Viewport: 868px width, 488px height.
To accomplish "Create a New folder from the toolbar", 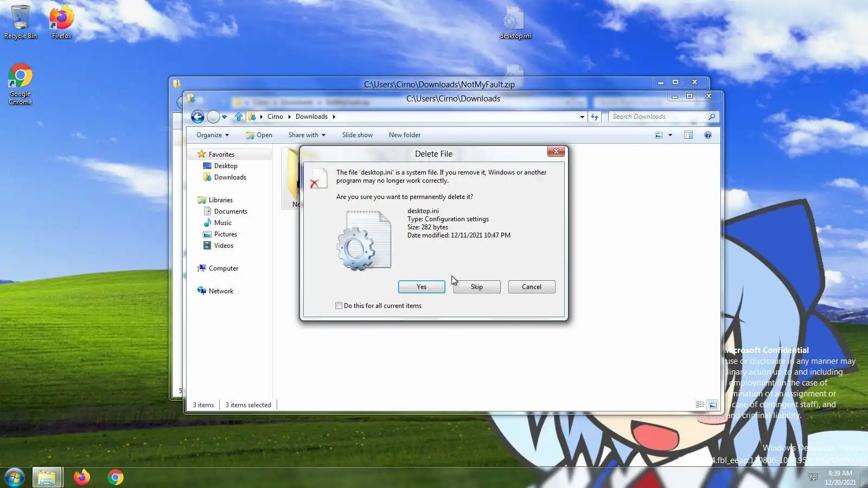I will (x=405, y=135).
